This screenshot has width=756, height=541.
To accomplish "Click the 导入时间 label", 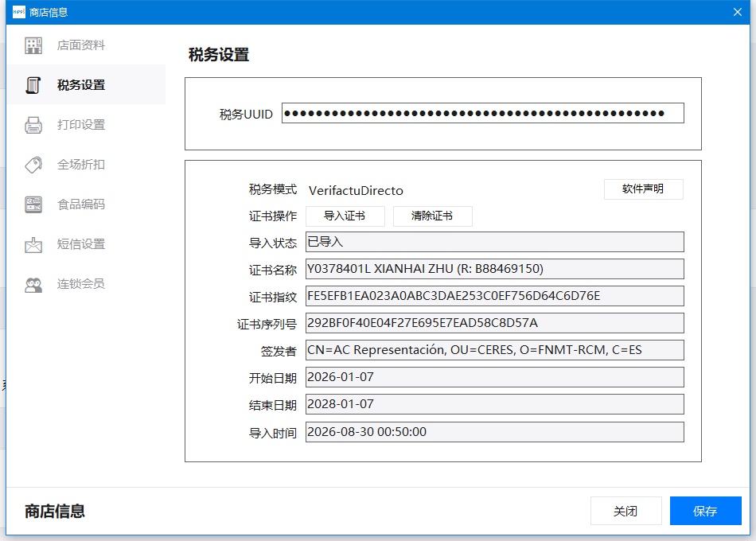I will [x=273, y=434].
